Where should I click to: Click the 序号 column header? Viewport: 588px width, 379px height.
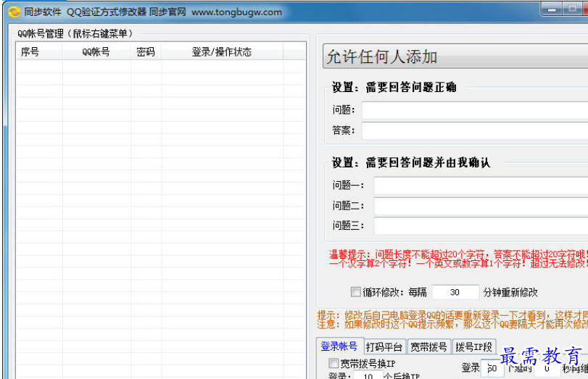click(x=39, y=51)
